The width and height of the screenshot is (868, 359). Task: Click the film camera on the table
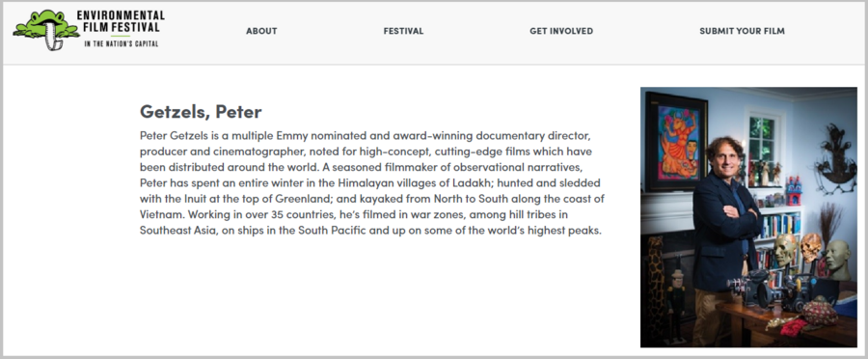tap(751, 288)
